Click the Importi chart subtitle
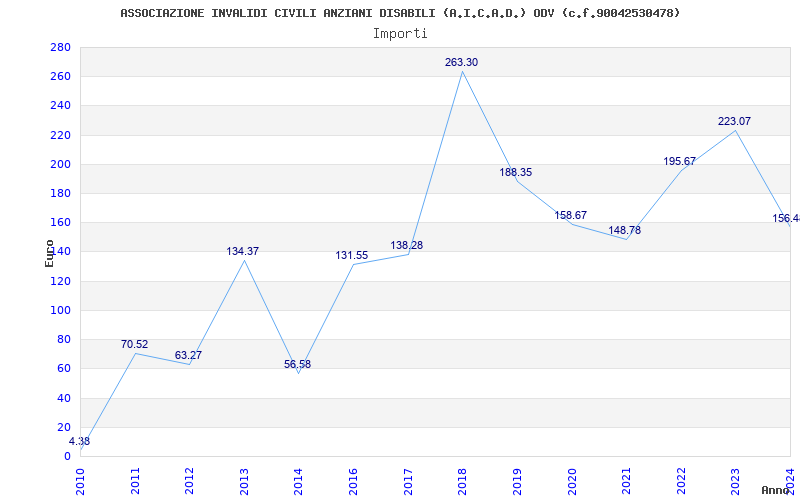The image size is (800, 500). tap(400, 34)
